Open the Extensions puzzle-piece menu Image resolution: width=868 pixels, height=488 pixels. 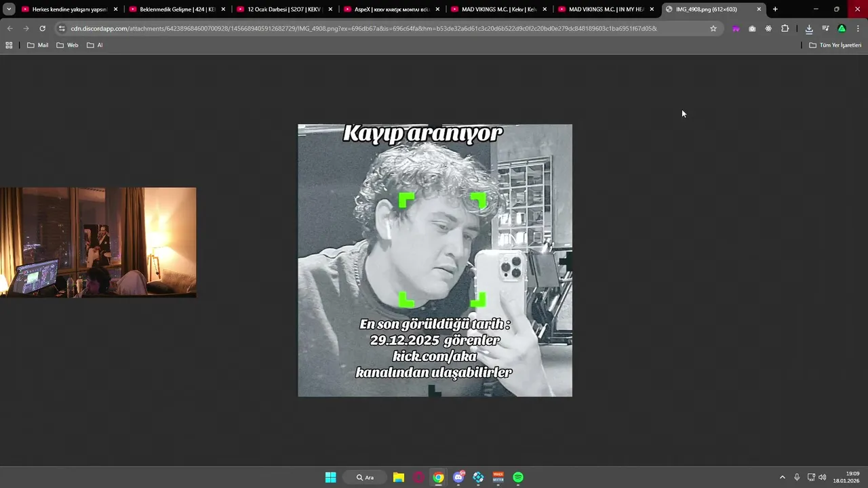[785, 28]
